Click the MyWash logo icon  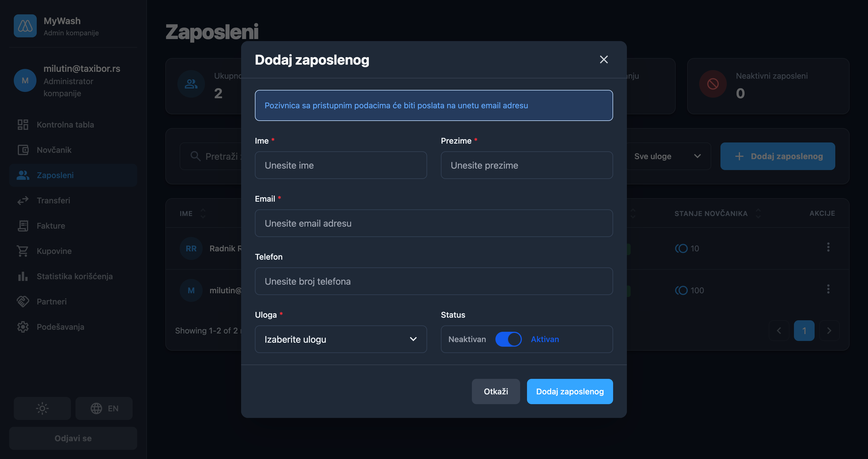25,26
